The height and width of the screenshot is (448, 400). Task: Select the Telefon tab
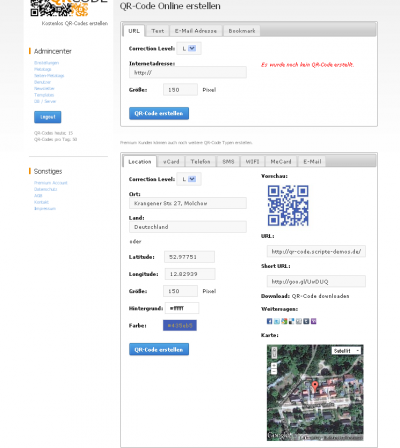pyautogui.click(x=200, y=162)
